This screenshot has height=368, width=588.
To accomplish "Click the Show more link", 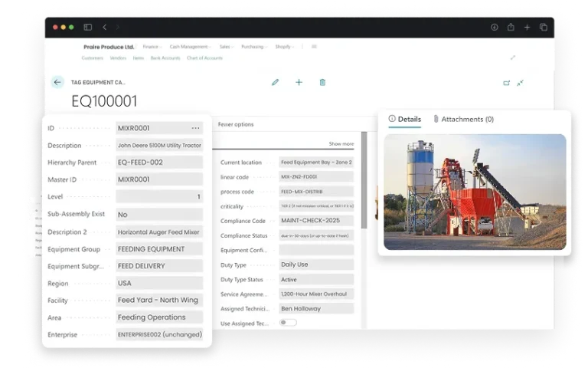I will point(341,144).
